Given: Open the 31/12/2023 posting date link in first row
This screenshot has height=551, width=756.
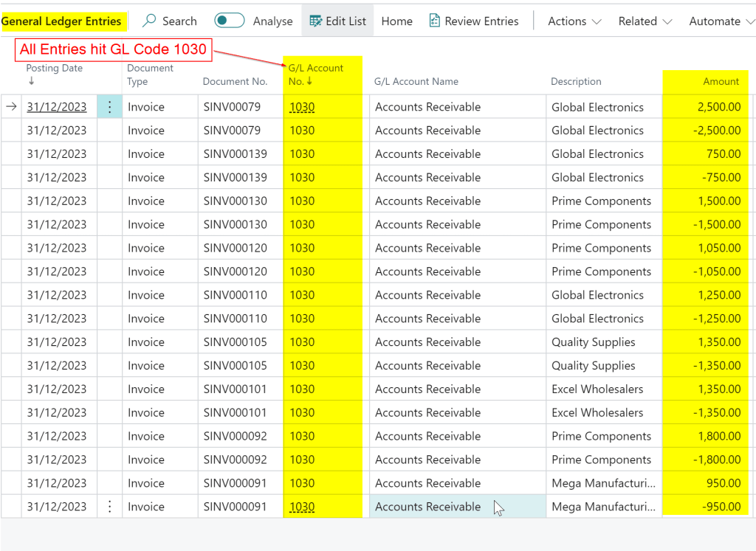Looking at the screenshot, I should click(x=57, y=107).
